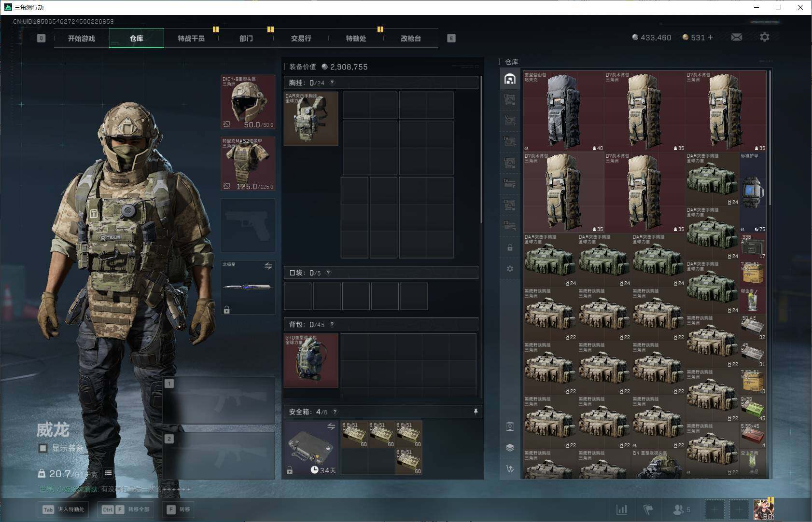
Task: Switch to the 开始游戏 tab
Action: tap(82, 38)
